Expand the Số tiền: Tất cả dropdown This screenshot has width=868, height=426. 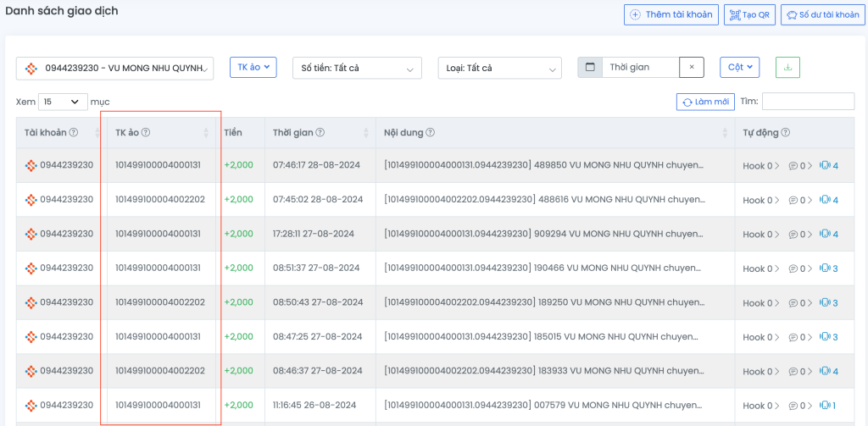coord(356,68)
